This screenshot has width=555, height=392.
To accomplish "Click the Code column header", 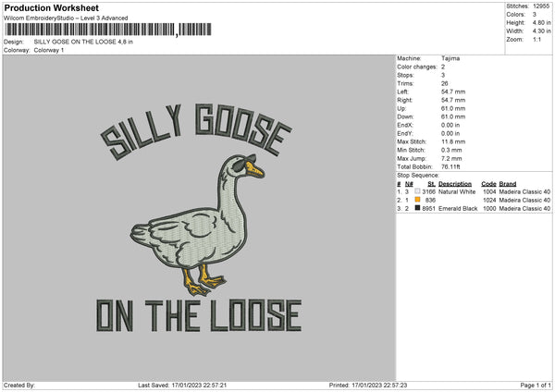I will pyautogui.click(x=488, y=183).
